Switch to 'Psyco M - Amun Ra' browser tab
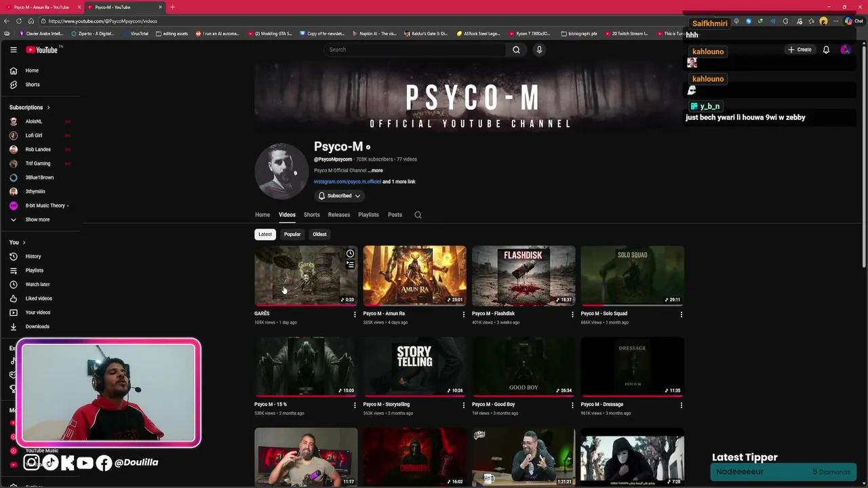868x488 pixels. (x=41, y=7)
